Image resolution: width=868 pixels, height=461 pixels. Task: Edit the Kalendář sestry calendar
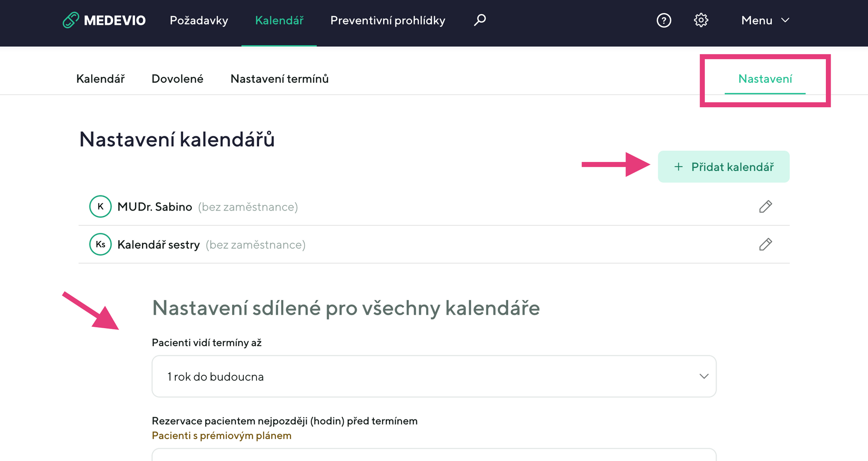click(765, 244)
